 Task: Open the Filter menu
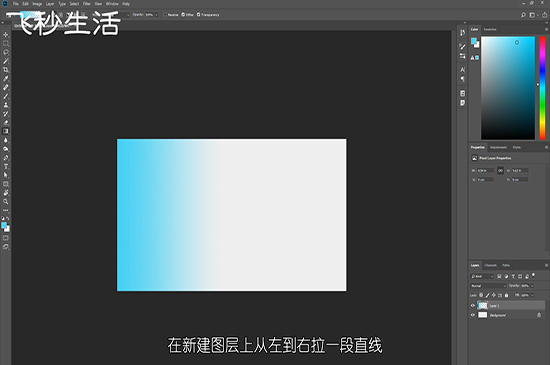point(87,4)
